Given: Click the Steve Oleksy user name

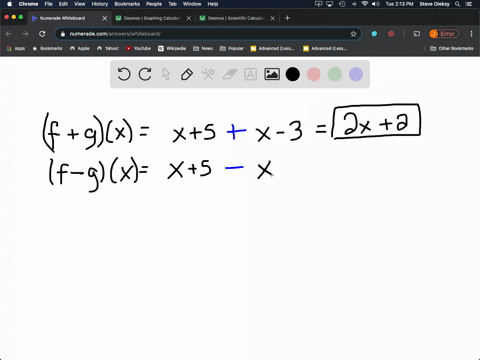Looking at the screenshot, I should point(434,4).
